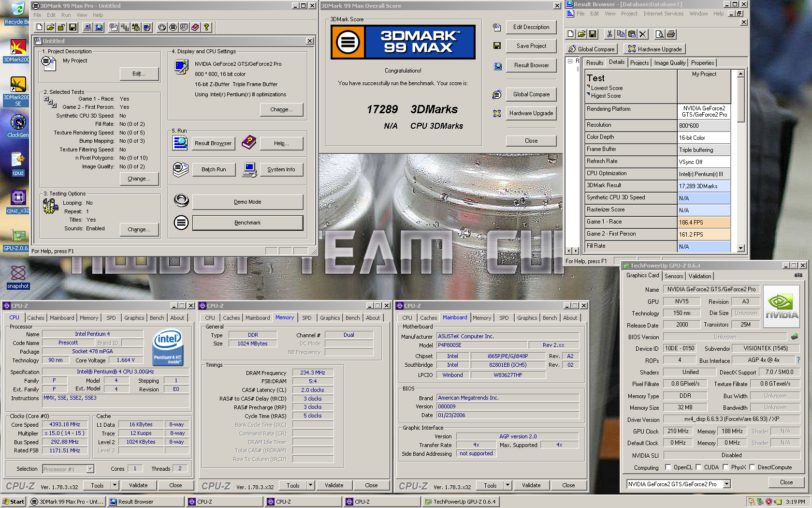Switch to Result Browser taskbar item
This screenshot has width=812, height=508.
click(x=146, y=502)
